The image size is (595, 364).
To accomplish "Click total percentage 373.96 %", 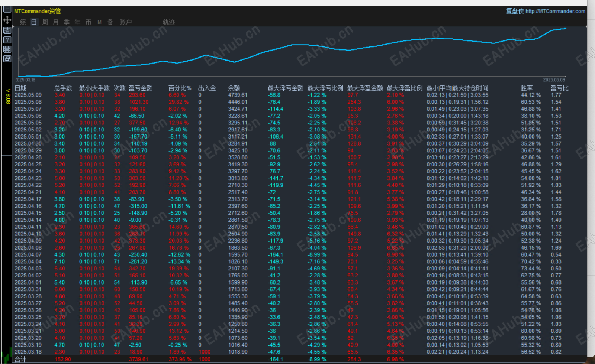I will coord(180,359).
